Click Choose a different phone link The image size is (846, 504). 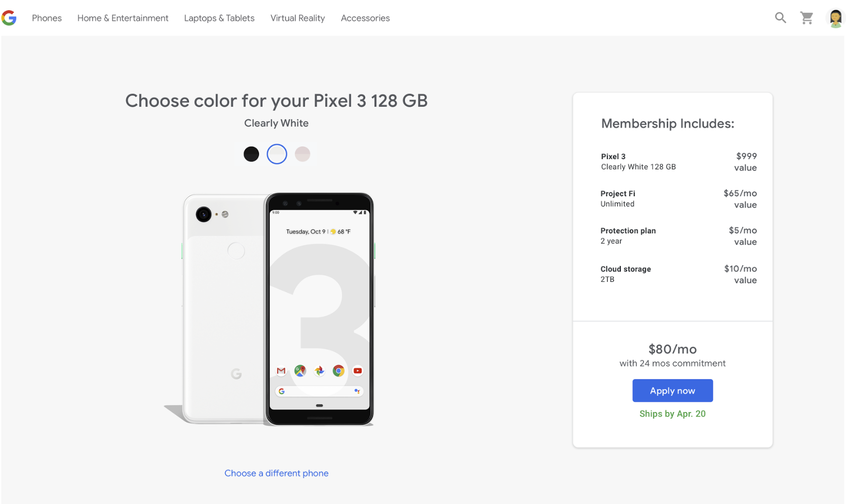(x=276, y=473)
